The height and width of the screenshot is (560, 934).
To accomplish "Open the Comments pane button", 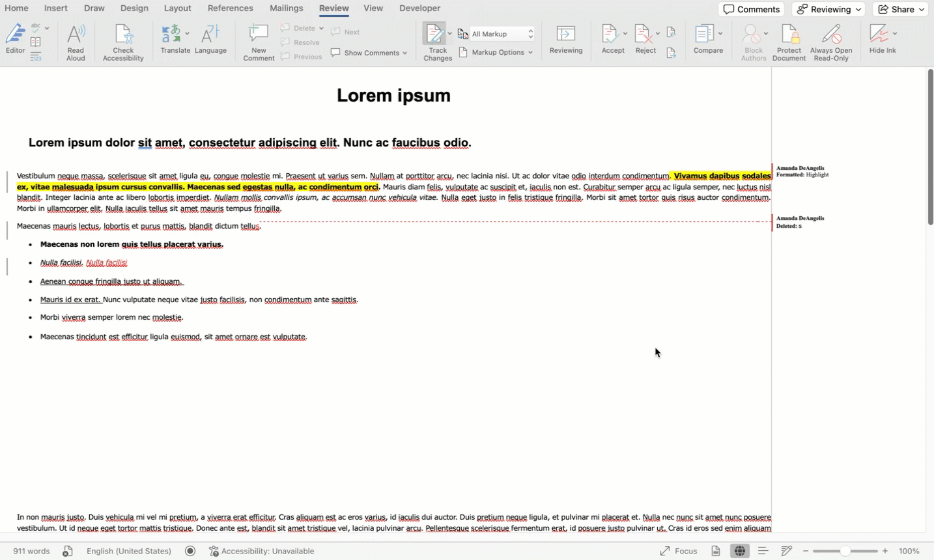I will 752,9.
